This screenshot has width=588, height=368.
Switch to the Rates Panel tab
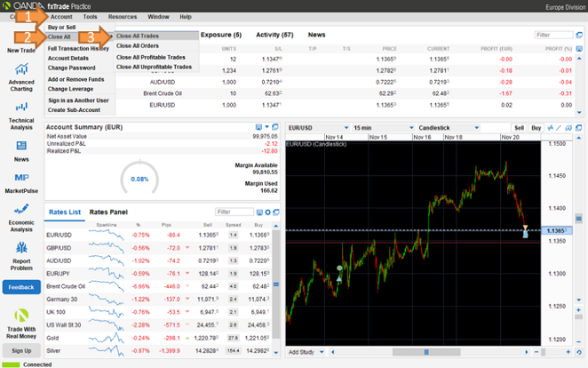click(107, 212)
